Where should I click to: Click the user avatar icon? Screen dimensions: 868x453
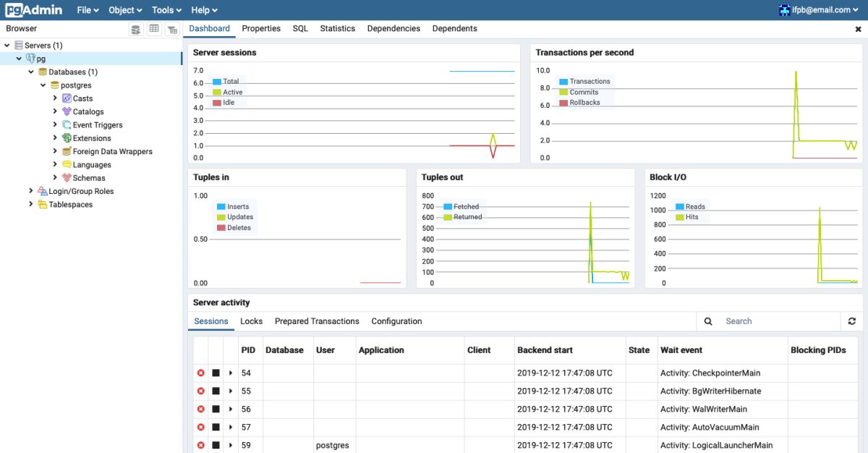(784, 10)
